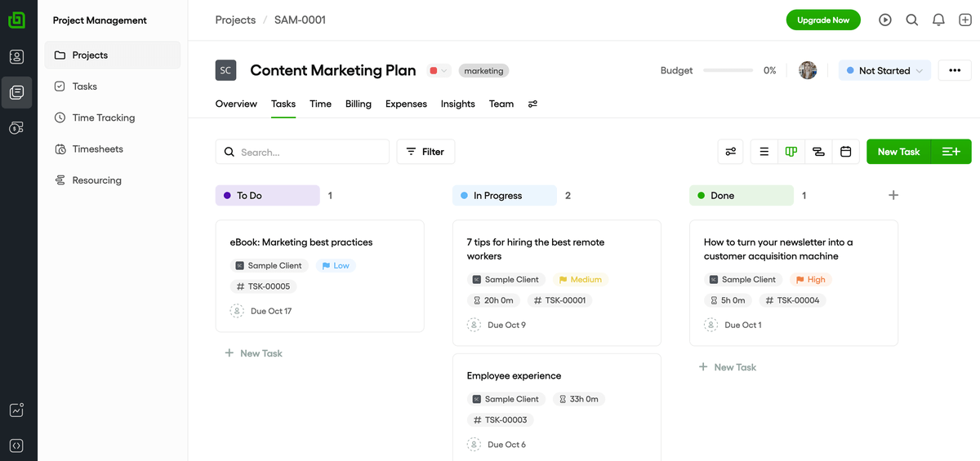Screen dimensions: 980x461
Task: Expand the Not Started status dropdown
Action: coord(884,71)
